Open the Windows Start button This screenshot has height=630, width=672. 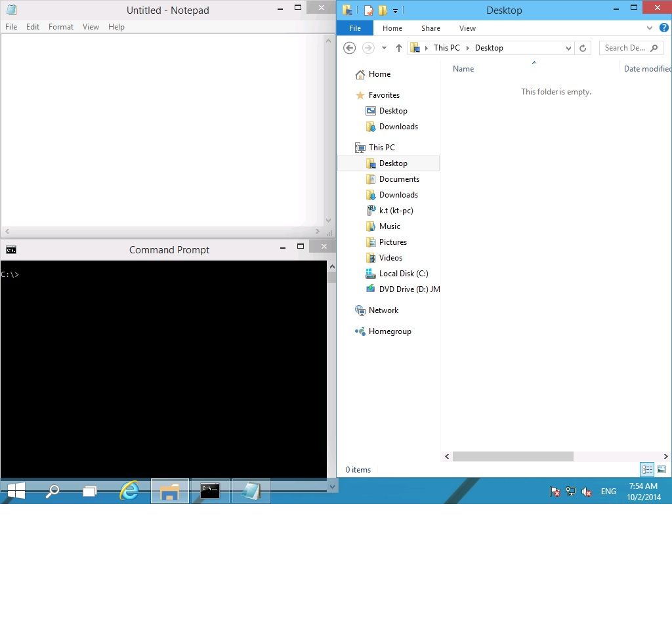point(16,491)
